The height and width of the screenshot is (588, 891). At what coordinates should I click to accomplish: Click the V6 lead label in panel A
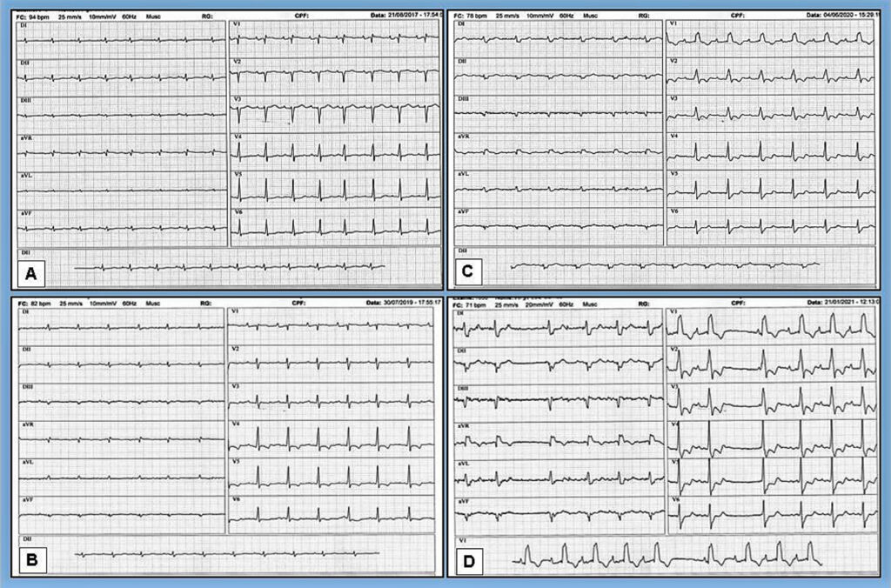click(x=237, y=212)
